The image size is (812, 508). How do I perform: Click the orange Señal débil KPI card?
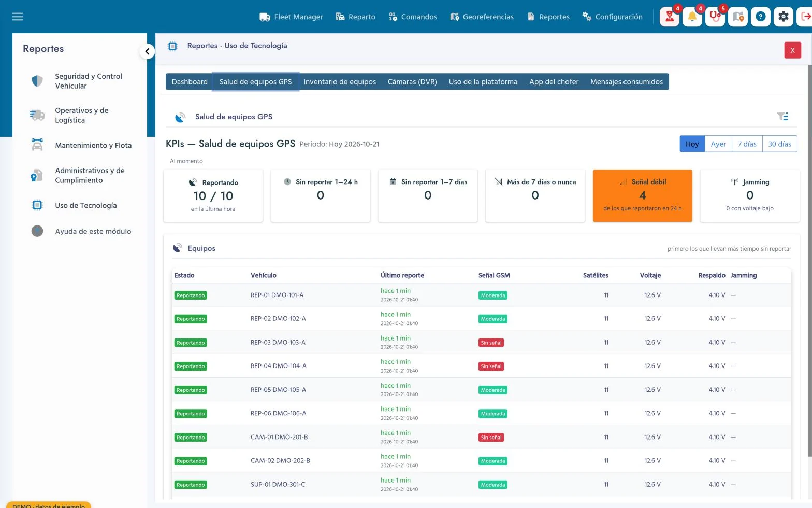(x=643, y=196)
